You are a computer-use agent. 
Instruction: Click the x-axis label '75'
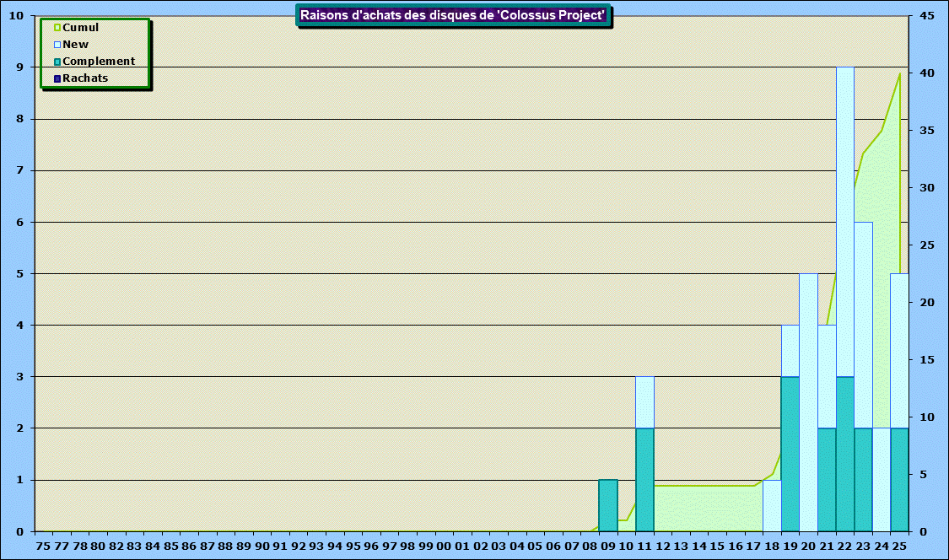click(x=44, y=547)
